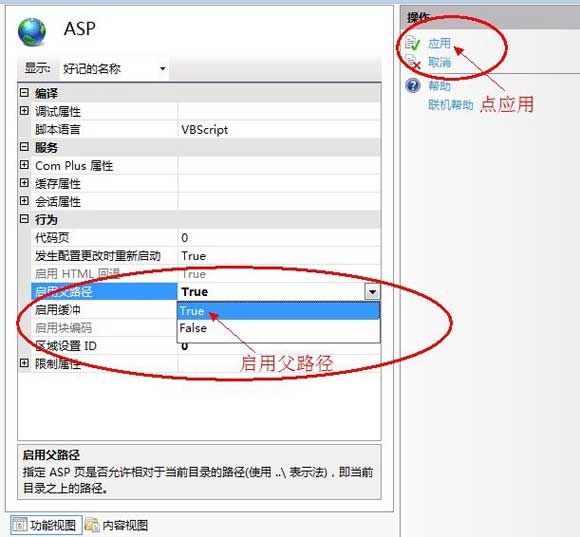Click the 0 value of 代码页
Image resolution: width=580 pixels, height=537 pixels.
click(185, 238)
